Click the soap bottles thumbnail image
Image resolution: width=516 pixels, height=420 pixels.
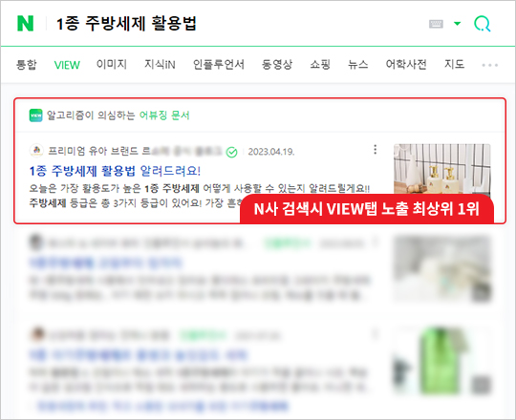[x=442, y=170]
